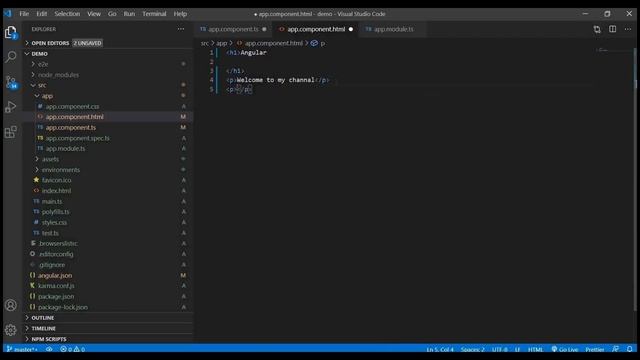The width and height of the screenshot is (640, 360).
Task: Open notifications bell in status bar
Action: [x=630, y=349]
